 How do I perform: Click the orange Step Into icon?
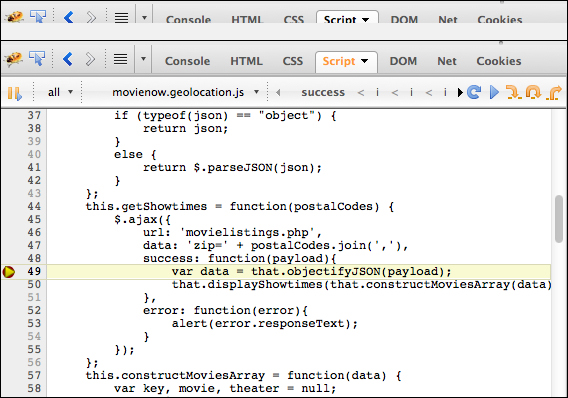pyautogui.click(x=513, y=92)
